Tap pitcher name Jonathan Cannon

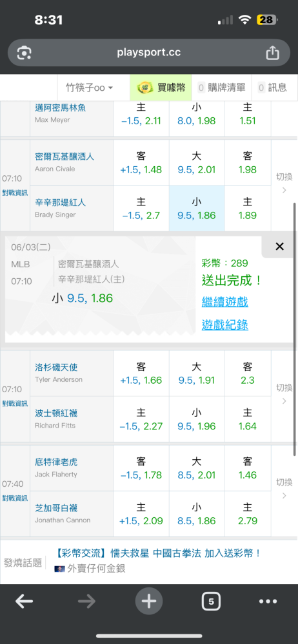pos(63,520)
